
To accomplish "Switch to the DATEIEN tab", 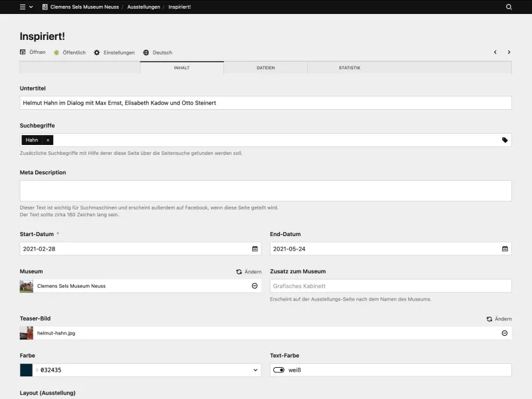I will pos(266,67).
